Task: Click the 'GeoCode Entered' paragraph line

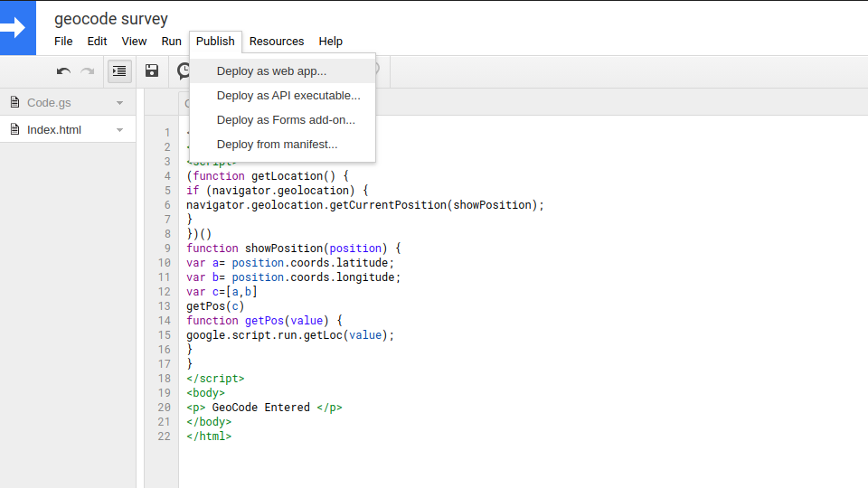Action: [x=264, y=408]
